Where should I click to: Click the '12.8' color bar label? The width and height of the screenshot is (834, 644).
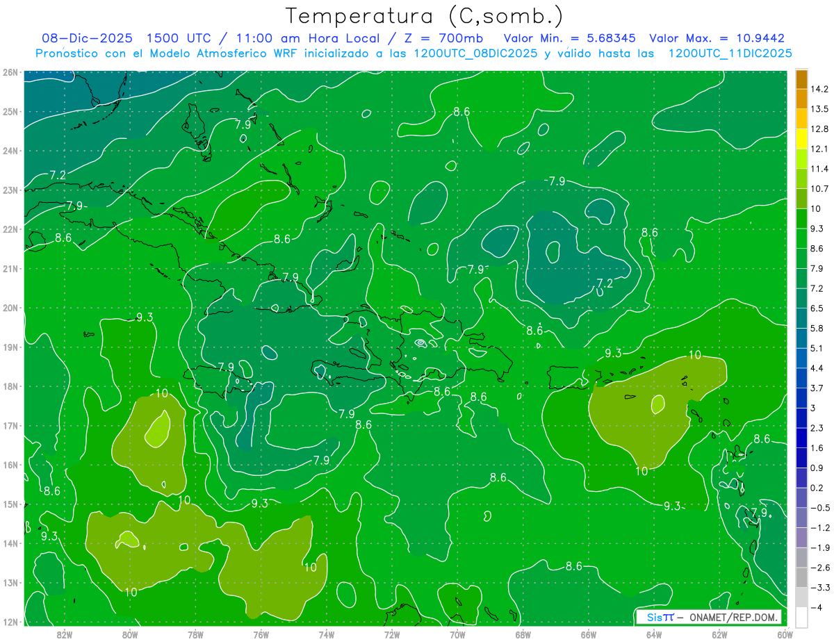[x=819, y=129]
